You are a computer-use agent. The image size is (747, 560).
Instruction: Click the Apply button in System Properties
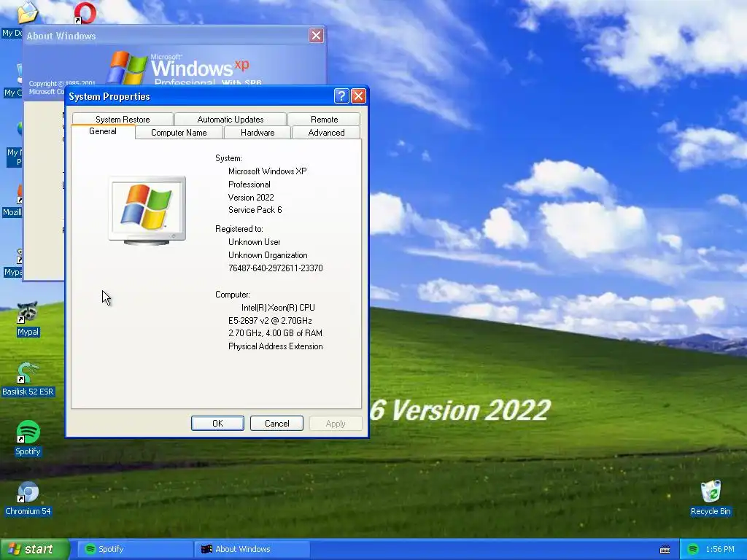pos(336,424)
